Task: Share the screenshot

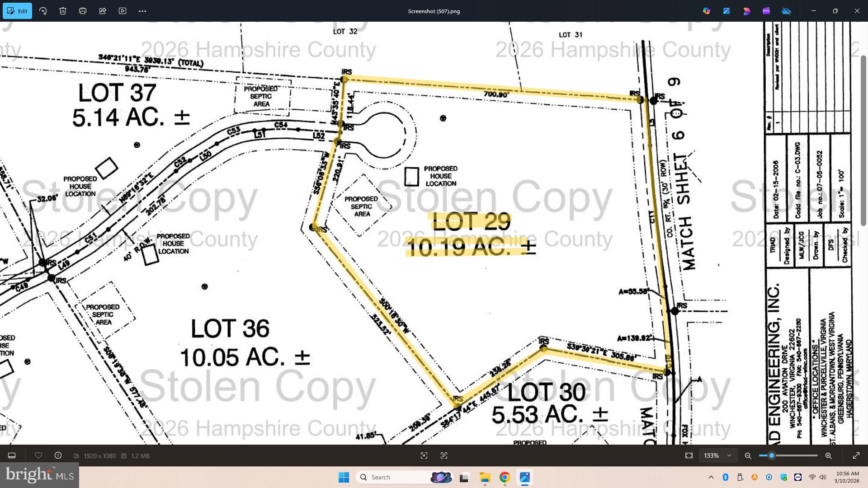Action: point(103,10)
